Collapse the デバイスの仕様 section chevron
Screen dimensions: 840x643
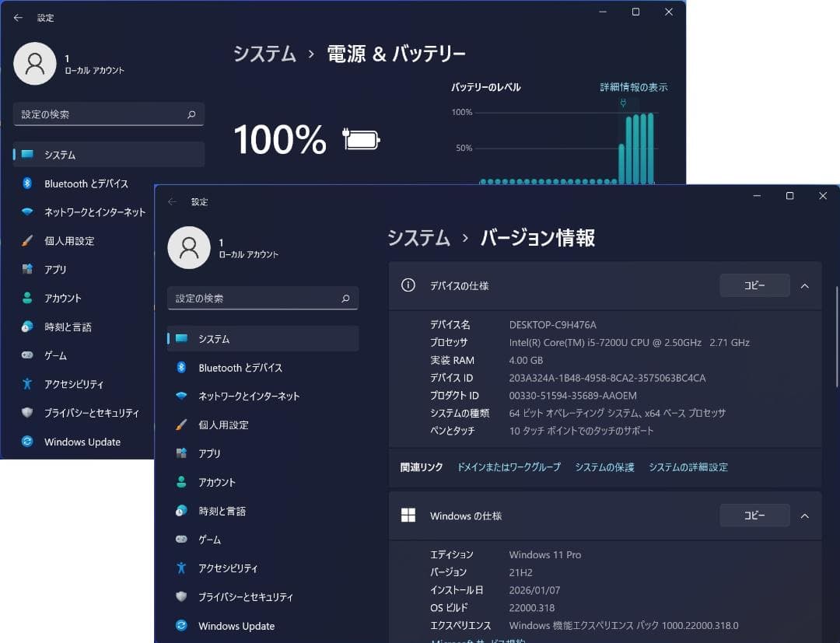[x=805, y=285]
